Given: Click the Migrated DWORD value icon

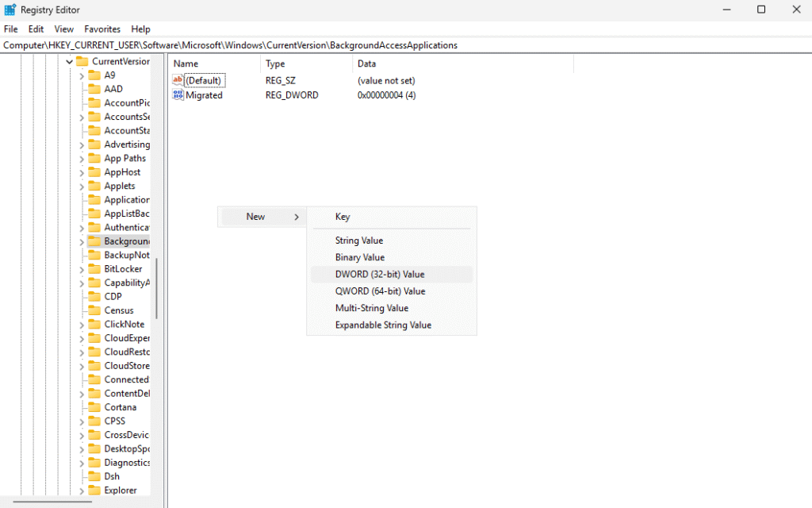Looking at the screenshot, I should pyautogui.click(x=178, y=95).
